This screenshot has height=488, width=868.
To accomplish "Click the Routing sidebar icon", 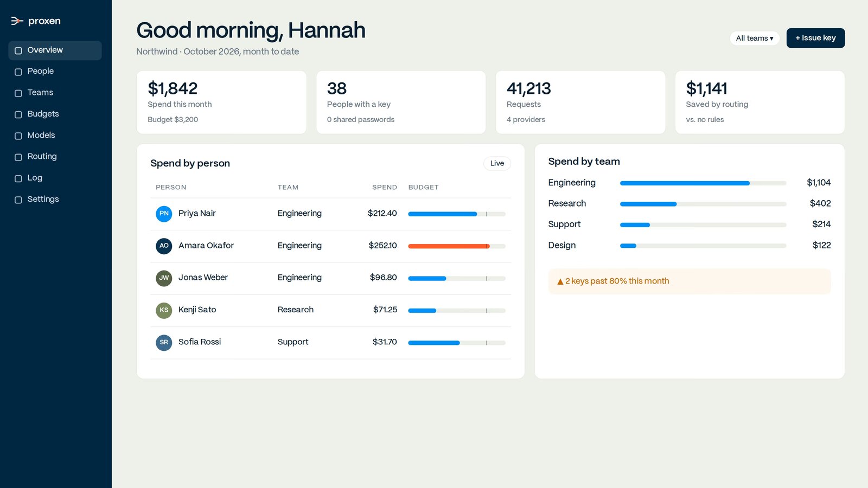I will pos(18,157).
